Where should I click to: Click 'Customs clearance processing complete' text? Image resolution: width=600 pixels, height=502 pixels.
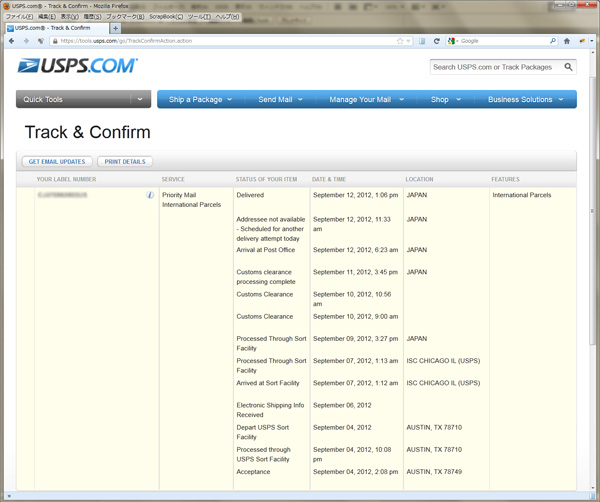[266, 277]
